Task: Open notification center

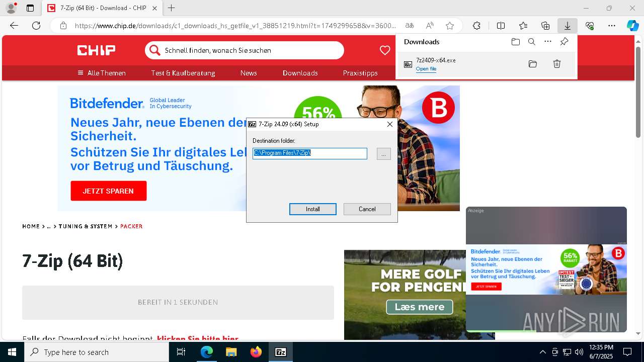Action: pos(627,352)
